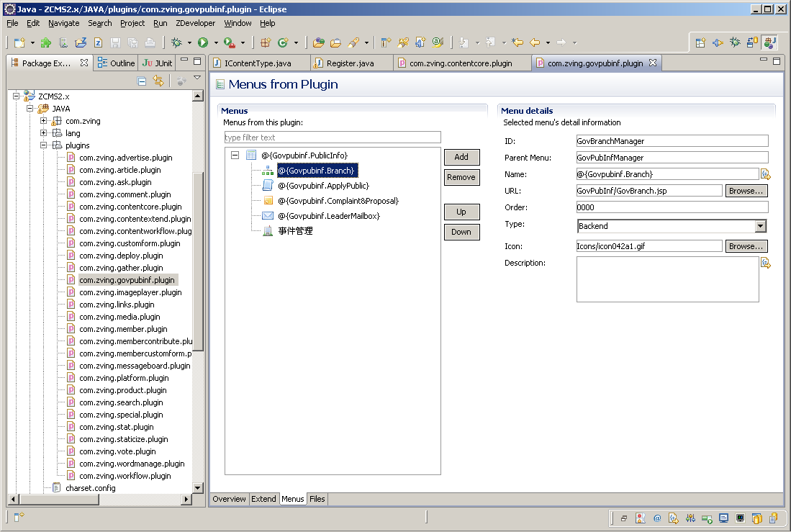
Task: Switch to the Debug perspective icon
Action: 735,43
